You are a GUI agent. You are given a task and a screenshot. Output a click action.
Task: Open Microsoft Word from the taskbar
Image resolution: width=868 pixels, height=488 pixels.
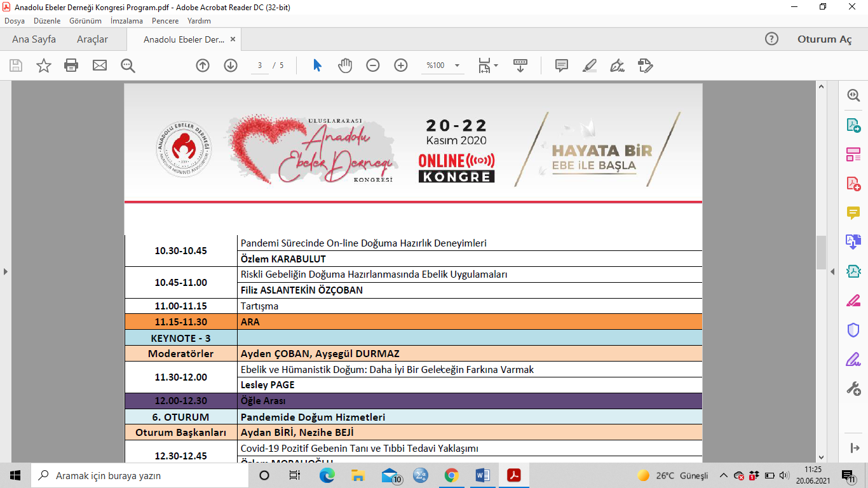click(x=482, y=475)
